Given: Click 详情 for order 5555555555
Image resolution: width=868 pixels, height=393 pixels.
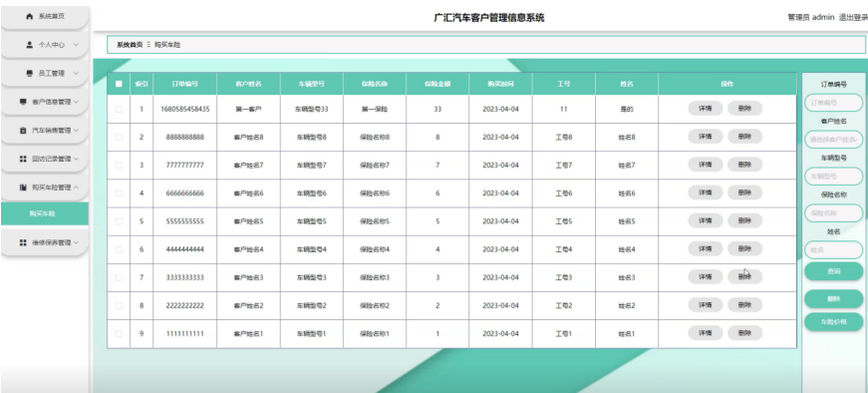Looking at the screenshot, I should click(x=706, y=220).
